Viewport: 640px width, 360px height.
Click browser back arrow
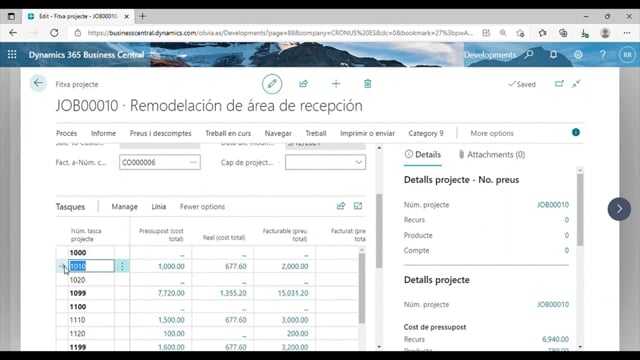(13, 33)
